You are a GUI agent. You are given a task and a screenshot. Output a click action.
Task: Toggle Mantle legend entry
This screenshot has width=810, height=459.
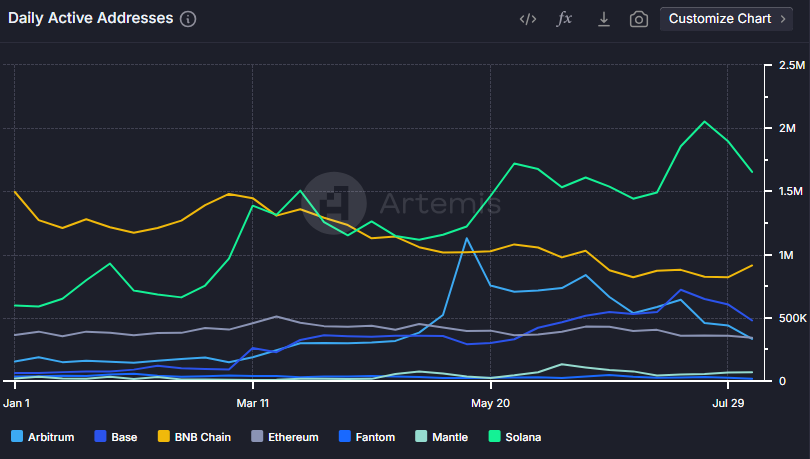pos(439,437)
